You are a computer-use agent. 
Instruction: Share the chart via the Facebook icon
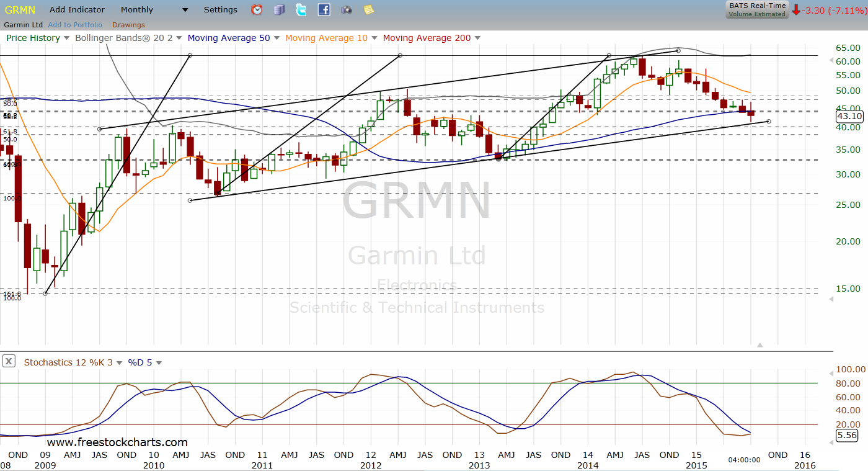324,9
